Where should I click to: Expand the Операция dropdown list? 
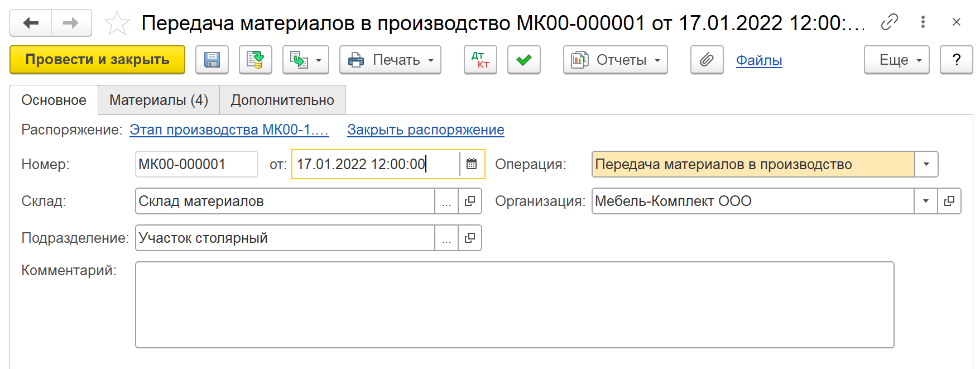coord(926,164)
